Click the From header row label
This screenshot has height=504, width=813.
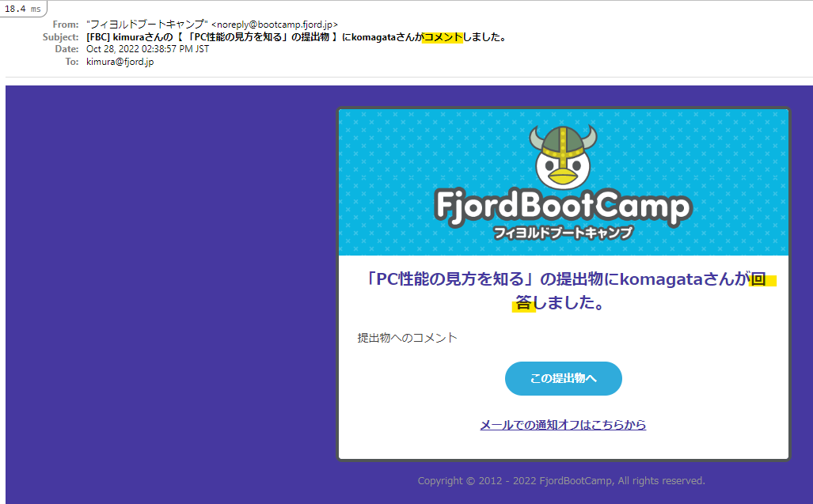click(x=64, y=23)
